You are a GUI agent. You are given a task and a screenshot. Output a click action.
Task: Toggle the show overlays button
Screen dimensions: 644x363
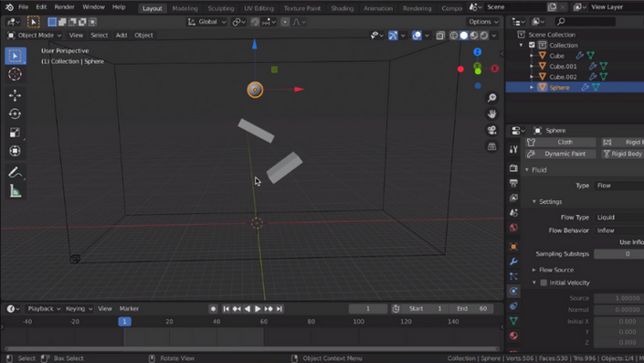[417, 36]
